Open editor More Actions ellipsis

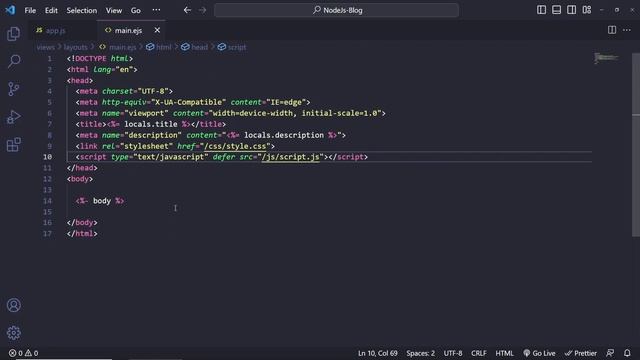click(627, 30)
